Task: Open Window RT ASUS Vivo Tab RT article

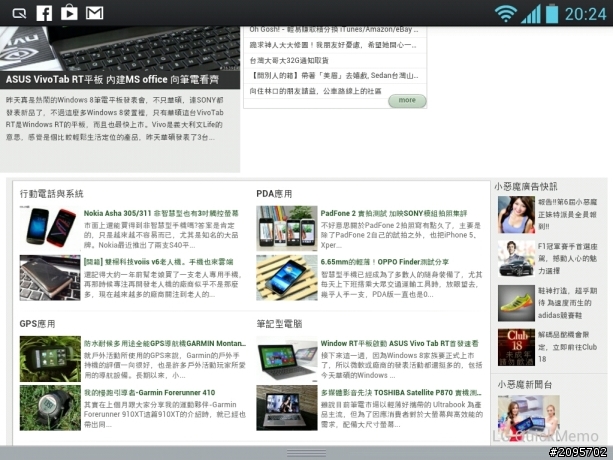Action: pos(399,344)
